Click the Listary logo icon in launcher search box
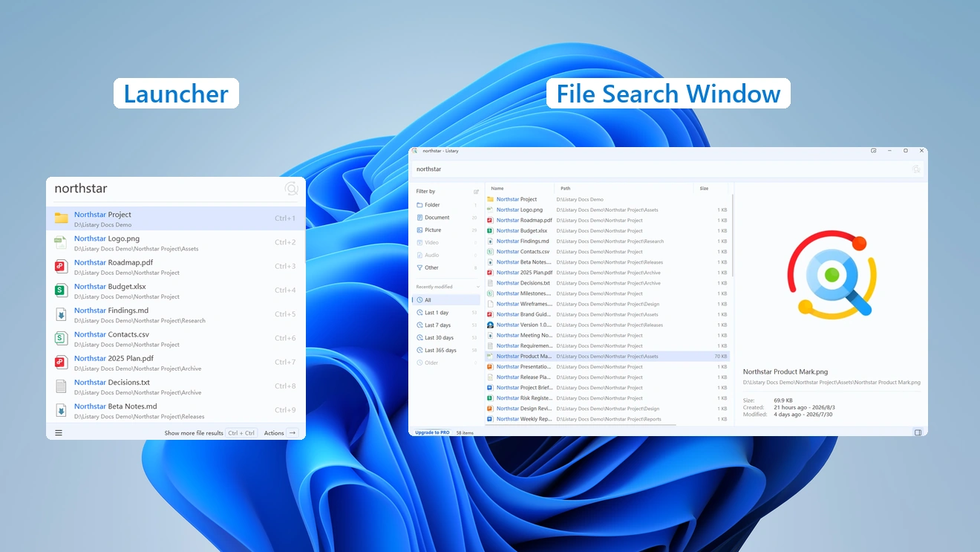Viewport: 980px width, 552px height. coord(291,189)
